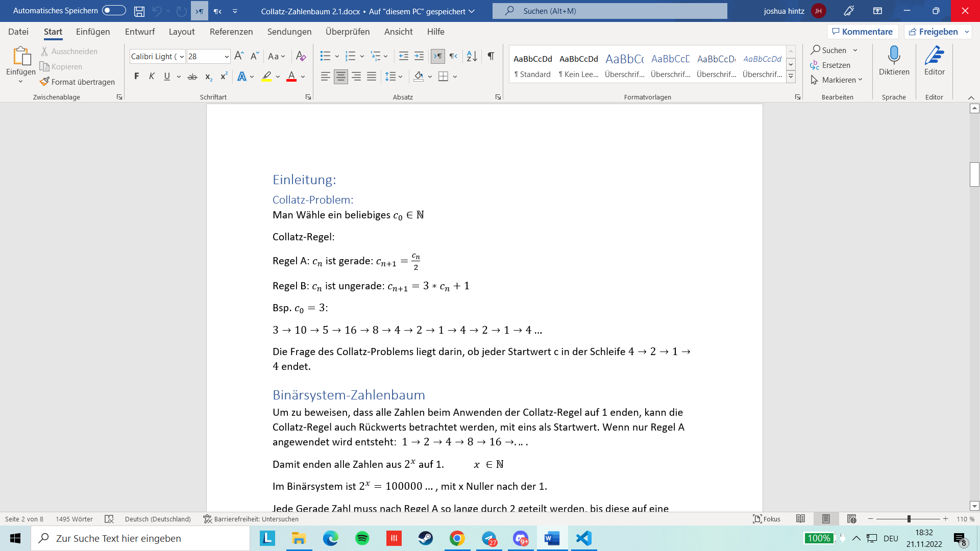Expand numbered list options dropdown
This screenshot has width=980, height=551.
point(362,56)
